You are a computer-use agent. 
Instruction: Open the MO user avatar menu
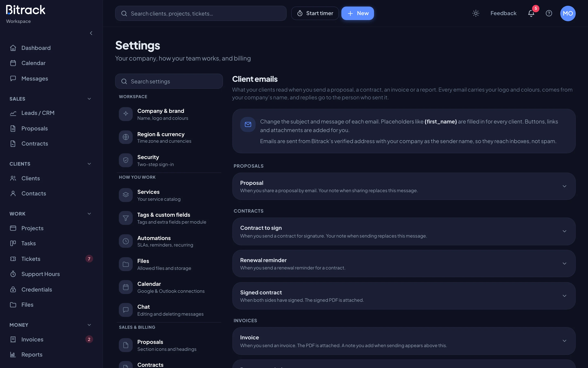click(568, 13)
